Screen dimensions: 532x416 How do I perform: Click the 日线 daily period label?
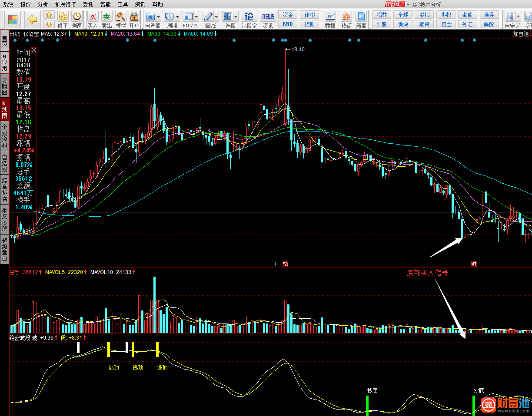coord(15,33)
